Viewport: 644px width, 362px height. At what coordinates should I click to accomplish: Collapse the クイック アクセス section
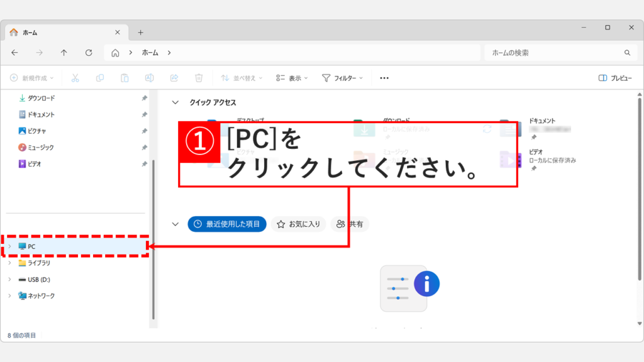pyautogui.click(x=175, y=102)
